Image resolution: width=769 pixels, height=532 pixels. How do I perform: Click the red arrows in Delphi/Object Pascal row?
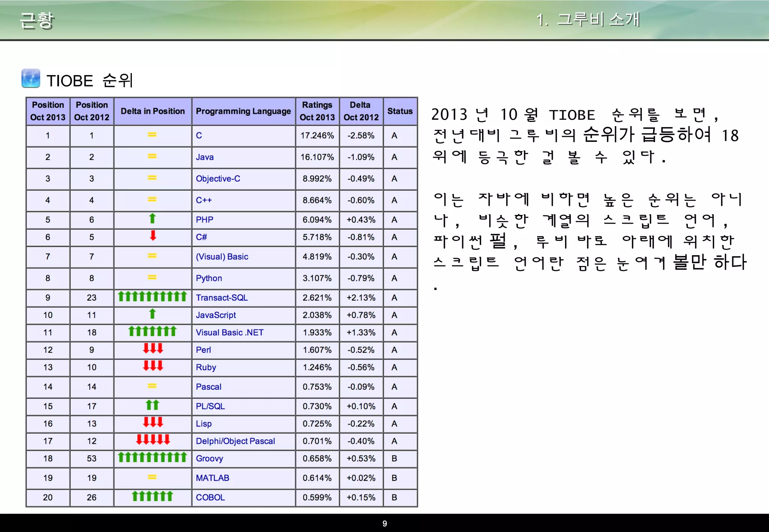pos(153,440)
